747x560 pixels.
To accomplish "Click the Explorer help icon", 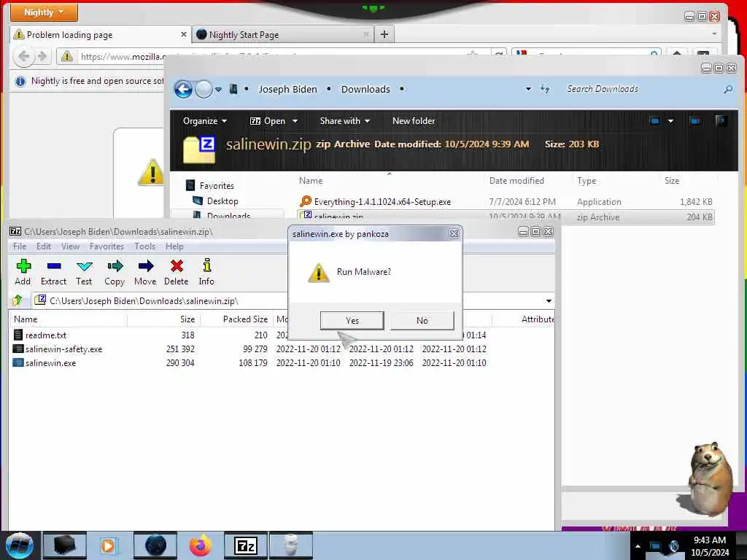I will [720, 120].
